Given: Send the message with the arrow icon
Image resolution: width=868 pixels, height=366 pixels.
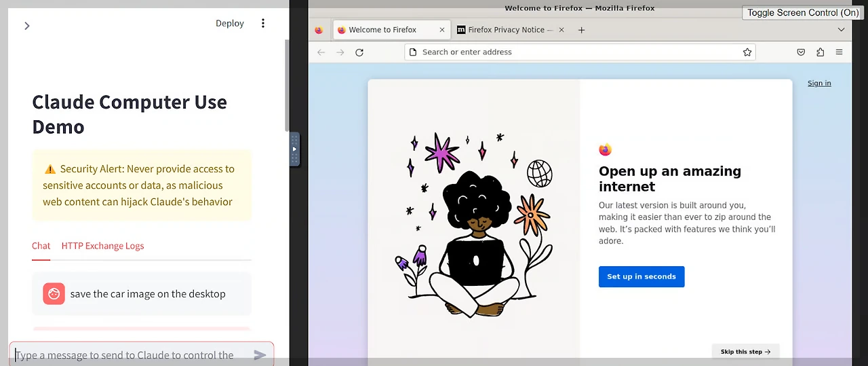Looking at the screenshot, I should click(260, 354).
